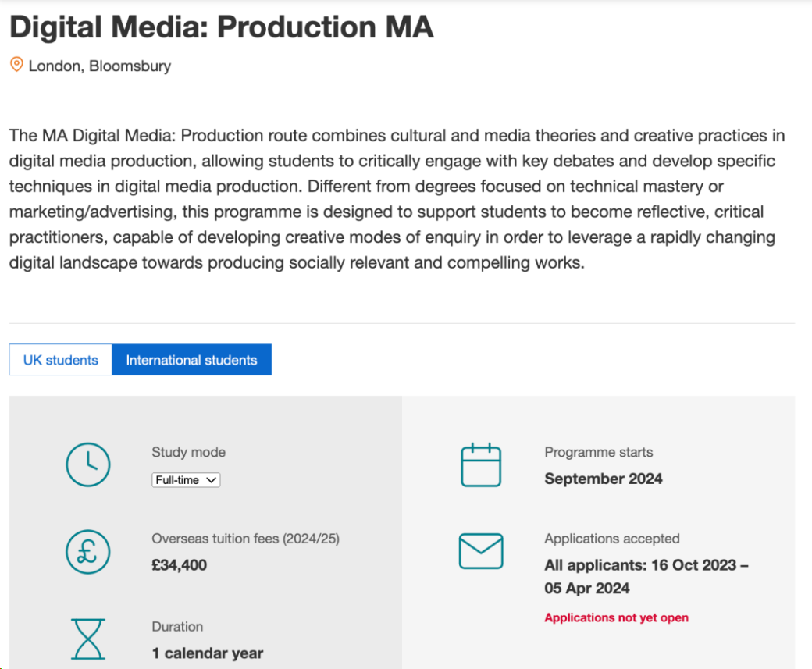812x669 pixels.
Task: Click the Programme starts label
Action: [598, 452]
